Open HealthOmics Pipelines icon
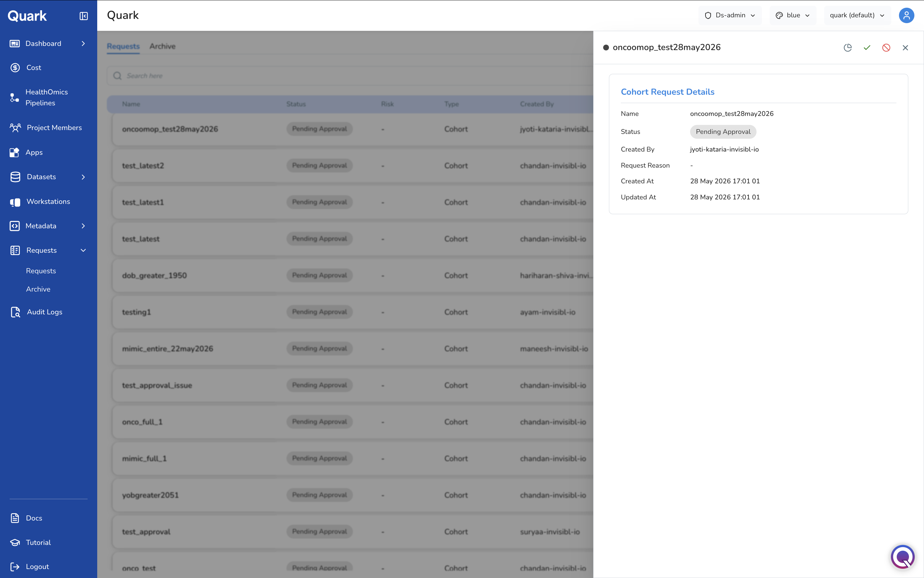This screenshot has height=578, width=924. pos(14,98)
